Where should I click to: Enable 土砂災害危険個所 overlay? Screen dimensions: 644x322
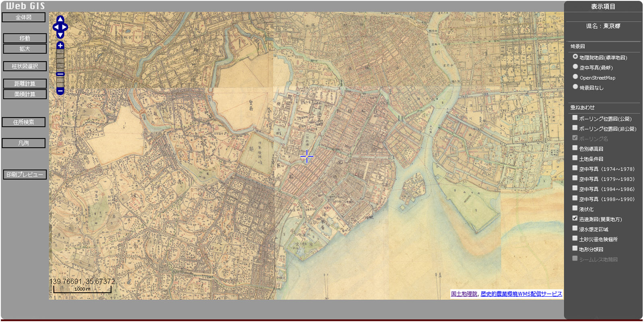point(575,239)
